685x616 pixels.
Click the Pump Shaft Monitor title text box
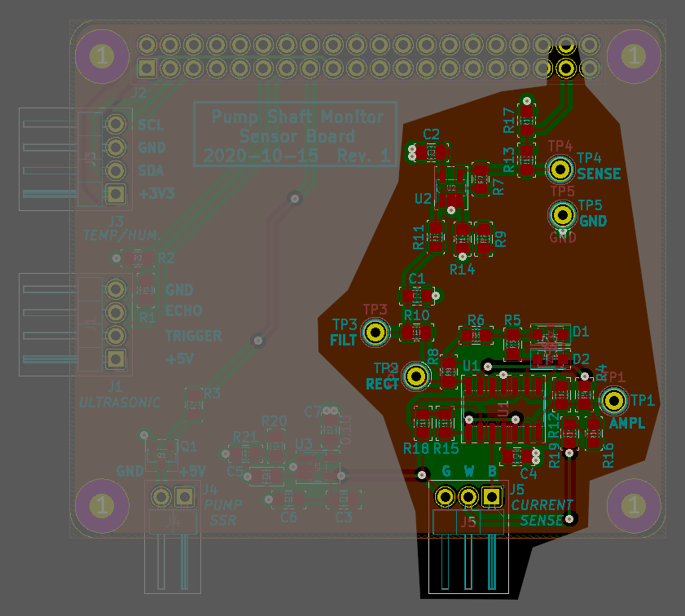tap(296, 134)
